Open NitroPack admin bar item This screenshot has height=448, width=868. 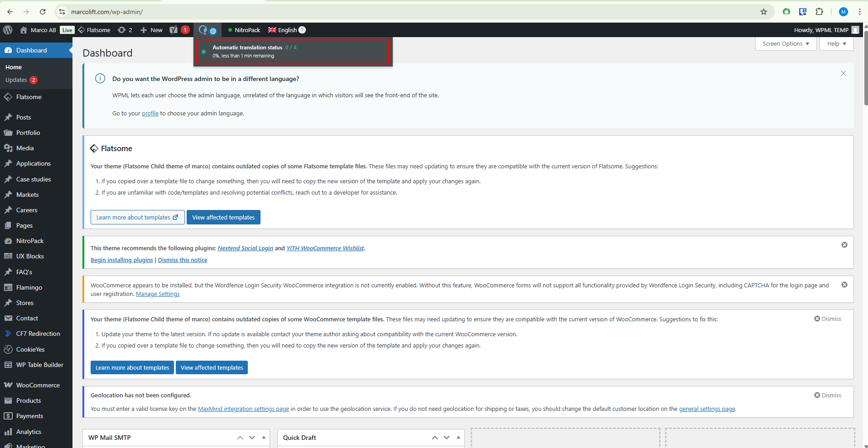[244, 30]
